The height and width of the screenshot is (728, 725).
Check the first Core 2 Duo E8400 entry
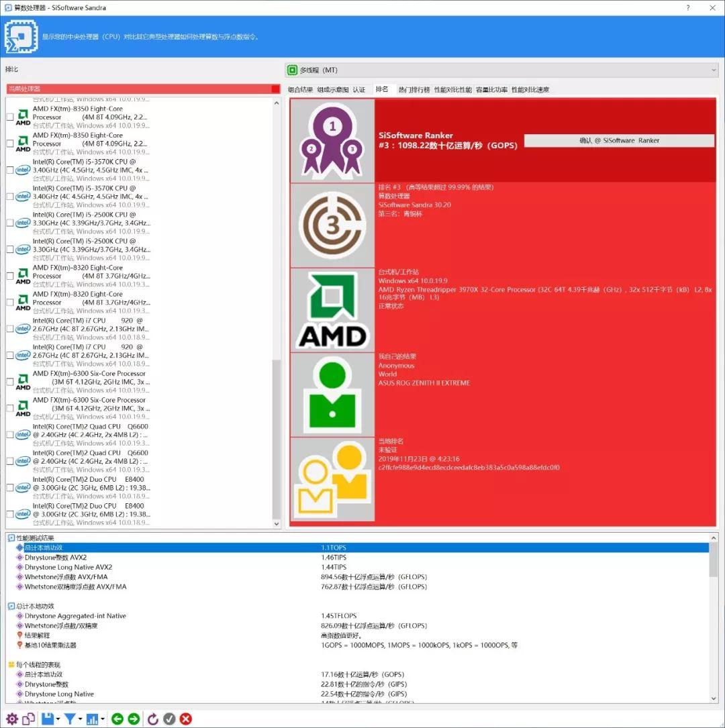(x=10, y=488)
